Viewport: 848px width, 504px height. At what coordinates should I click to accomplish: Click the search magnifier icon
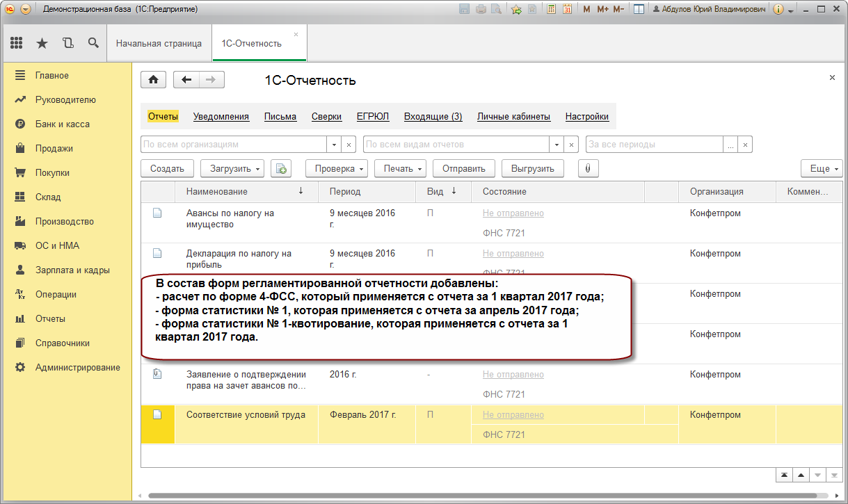click(x=93, y=43)
